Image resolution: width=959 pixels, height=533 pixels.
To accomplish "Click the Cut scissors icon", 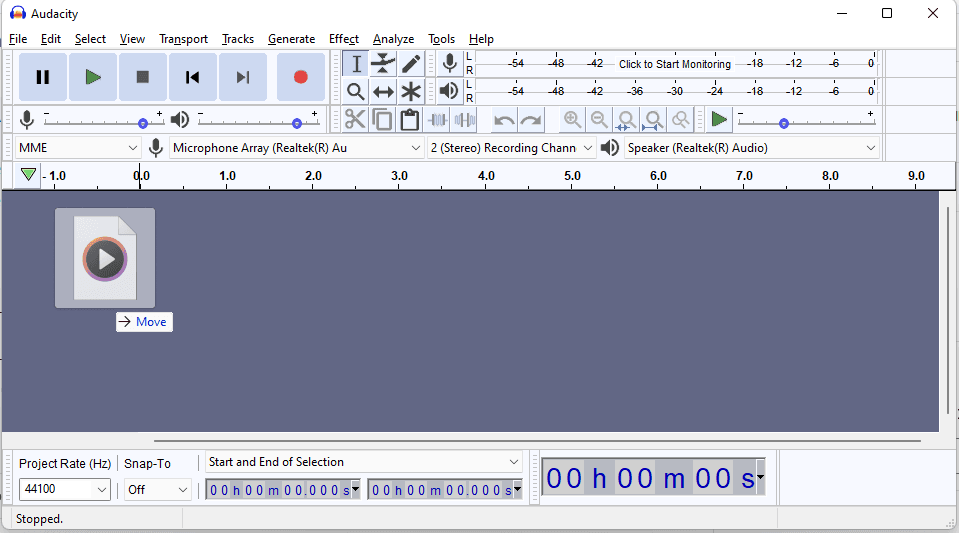I will tap(355, 119).
